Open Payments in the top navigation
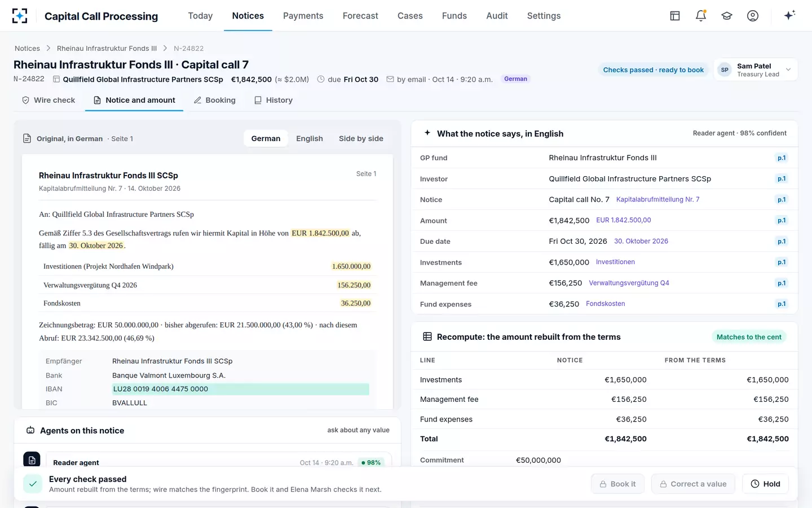Image resolution: width=812 pixels, height=508 pixels. [303, 16]
